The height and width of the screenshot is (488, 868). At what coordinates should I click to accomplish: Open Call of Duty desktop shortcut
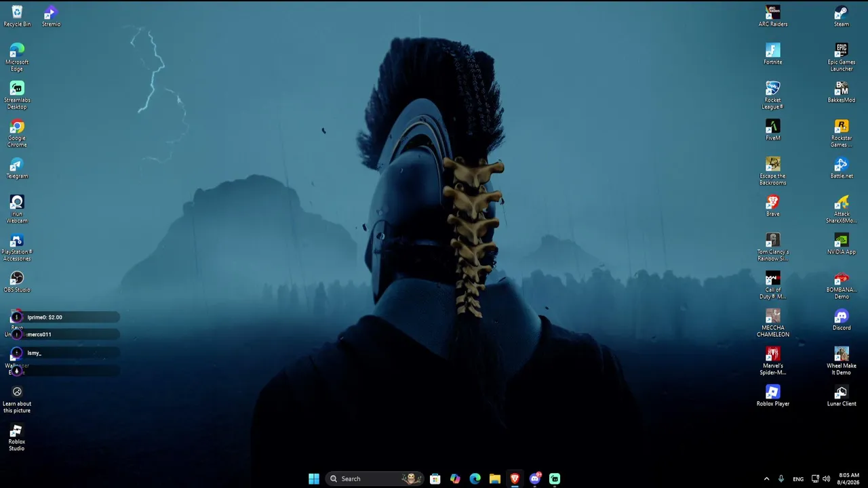pos(773,285)
